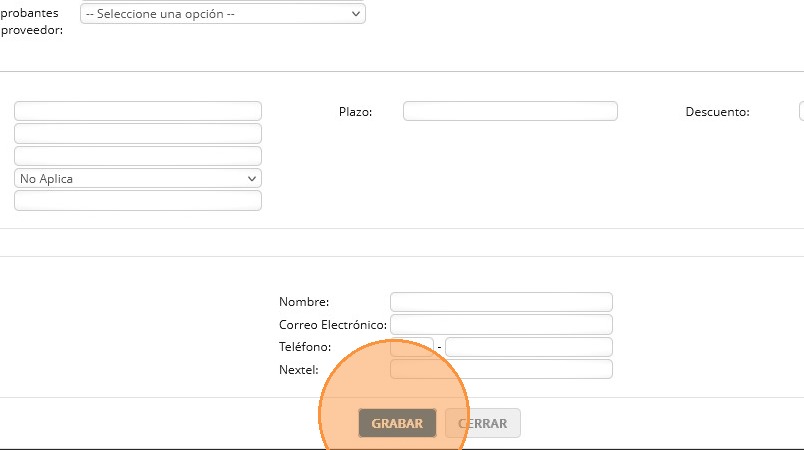Click the 'Nombre:' label text

click(x=304, y=302)
